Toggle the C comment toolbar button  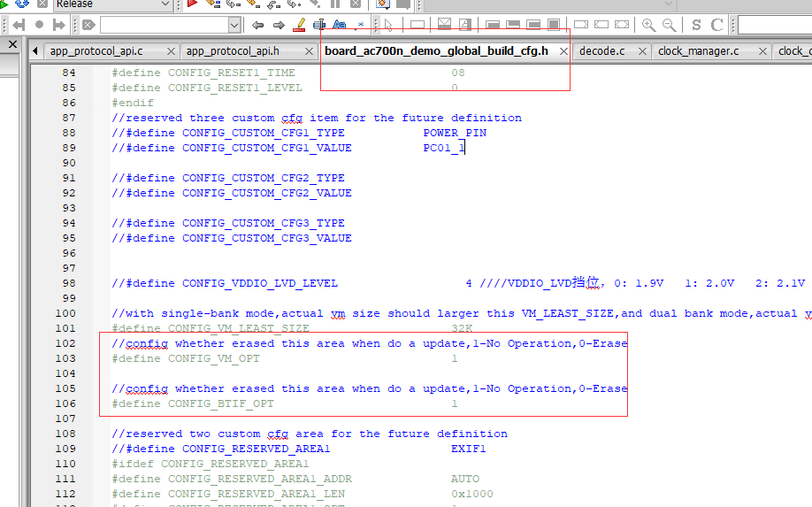pos(716,25)
